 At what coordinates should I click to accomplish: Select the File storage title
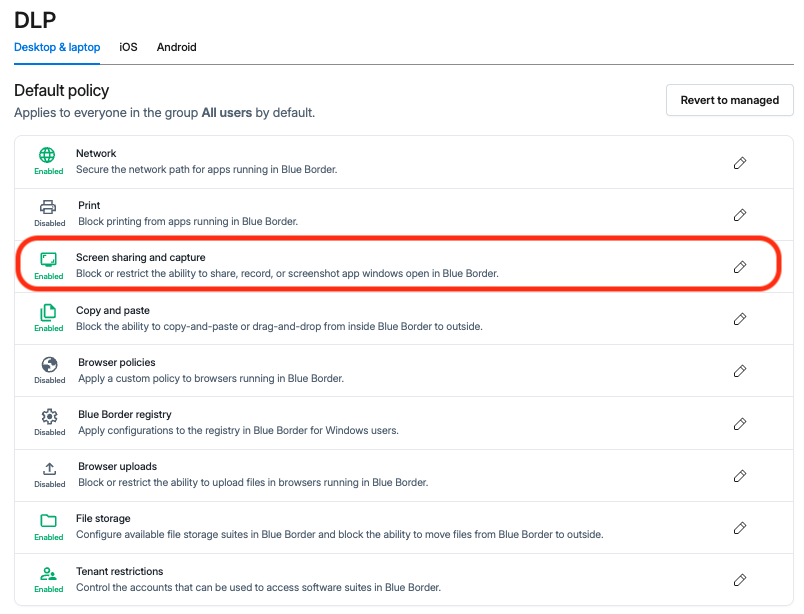pos(103,519)
